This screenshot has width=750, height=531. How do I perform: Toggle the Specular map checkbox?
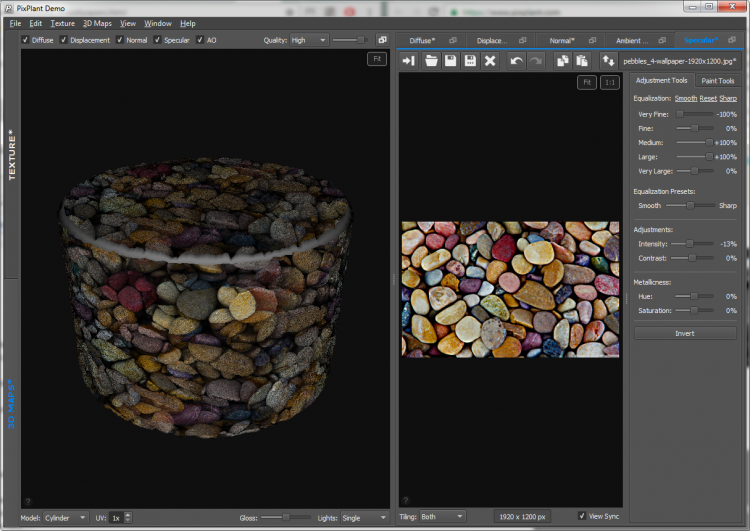157,40
